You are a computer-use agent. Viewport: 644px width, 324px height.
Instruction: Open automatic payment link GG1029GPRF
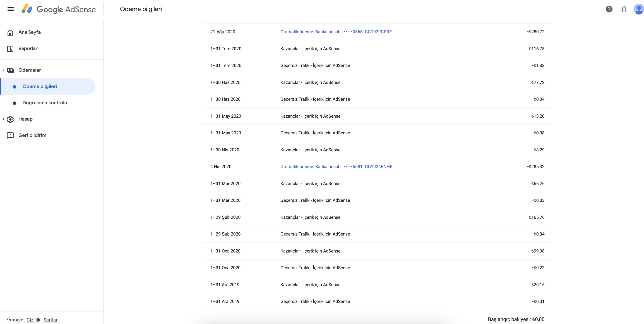tap(336, 32)
